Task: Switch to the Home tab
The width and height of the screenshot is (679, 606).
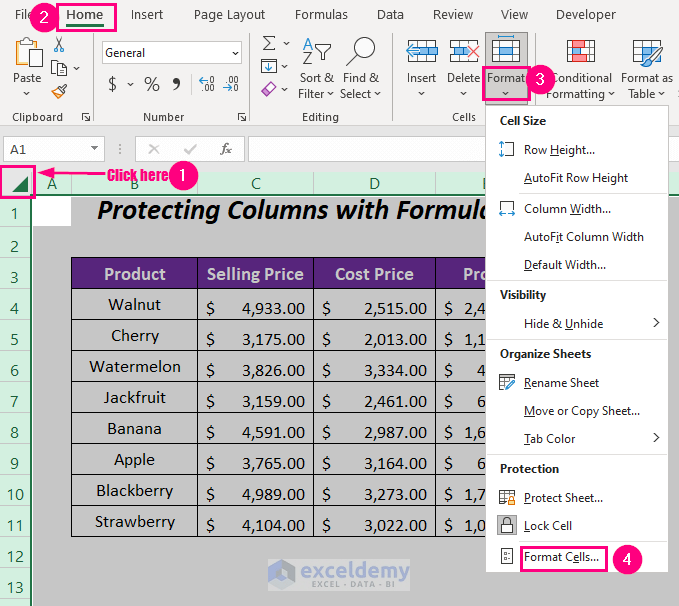Action: [85, 15]
